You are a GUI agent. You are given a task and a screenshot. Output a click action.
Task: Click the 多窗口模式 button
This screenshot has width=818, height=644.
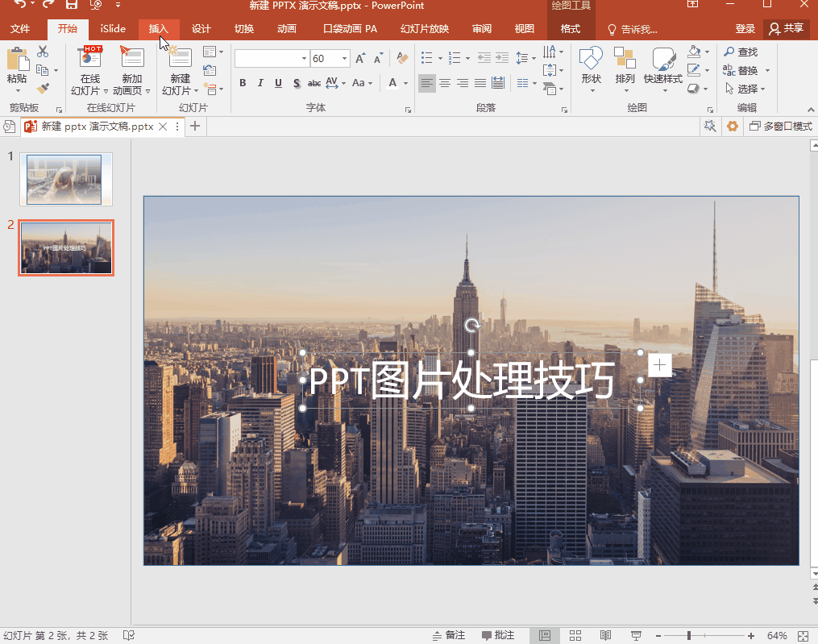780,127
